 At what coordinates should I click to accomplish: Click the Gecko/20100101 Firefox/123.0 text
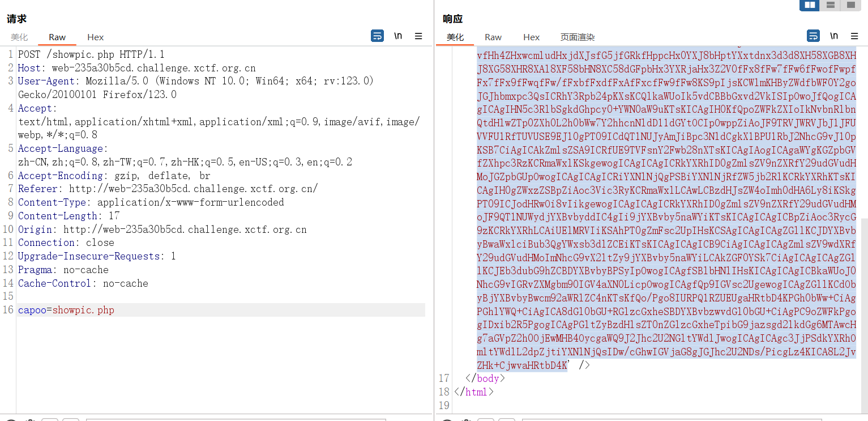point(97,95)
